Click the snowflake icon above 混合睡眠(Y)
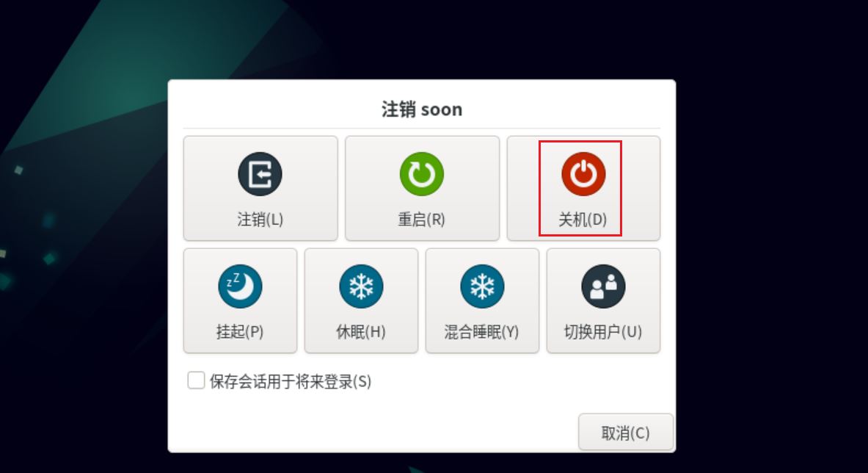The height and width of the screenshot is (473, 868). [x=482, y=286]
